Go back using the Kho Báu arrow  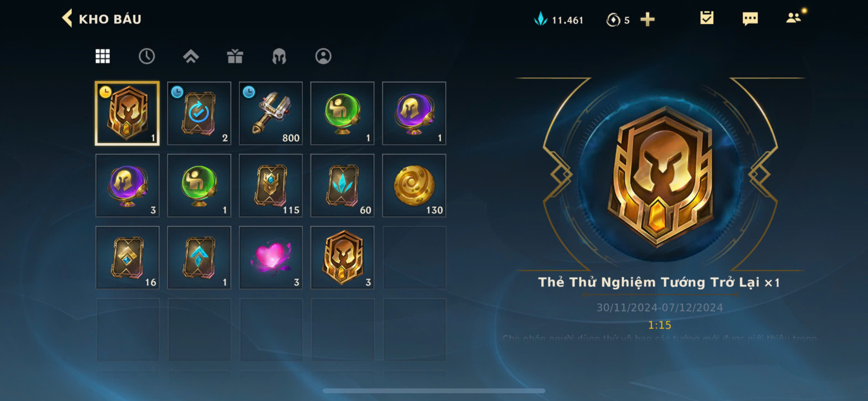[x=67, y=18]
